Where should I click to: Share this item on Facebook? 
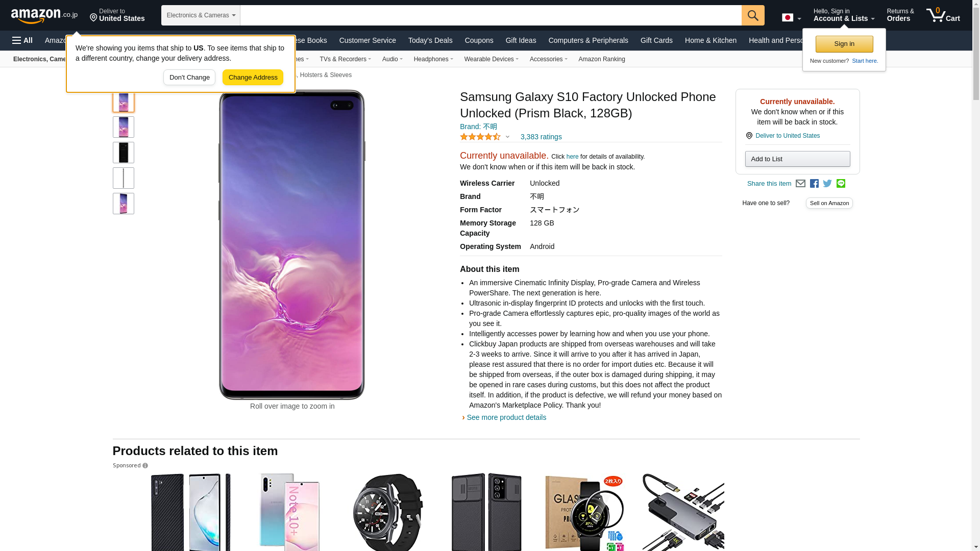tap(814, 184)
